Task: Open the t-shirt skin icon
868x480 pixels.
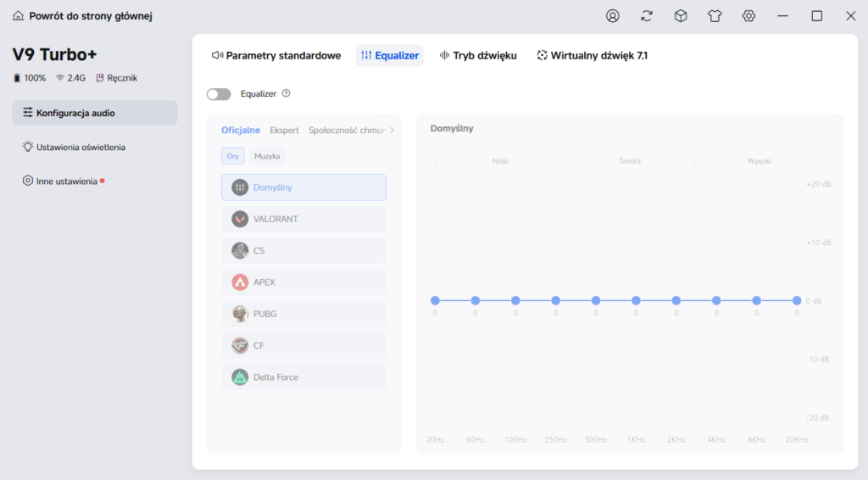Action: (x=715, y=16)
